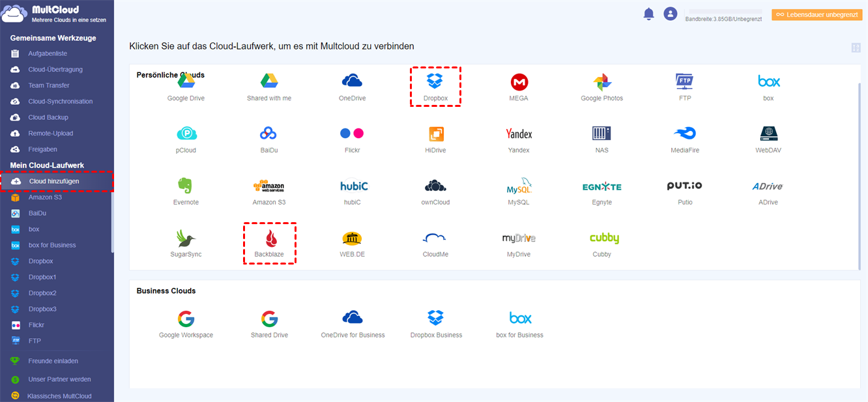Click the Lebensdauer unbegrenzt button
This screenshot has width=868, height=402.
tap(817, 14)
